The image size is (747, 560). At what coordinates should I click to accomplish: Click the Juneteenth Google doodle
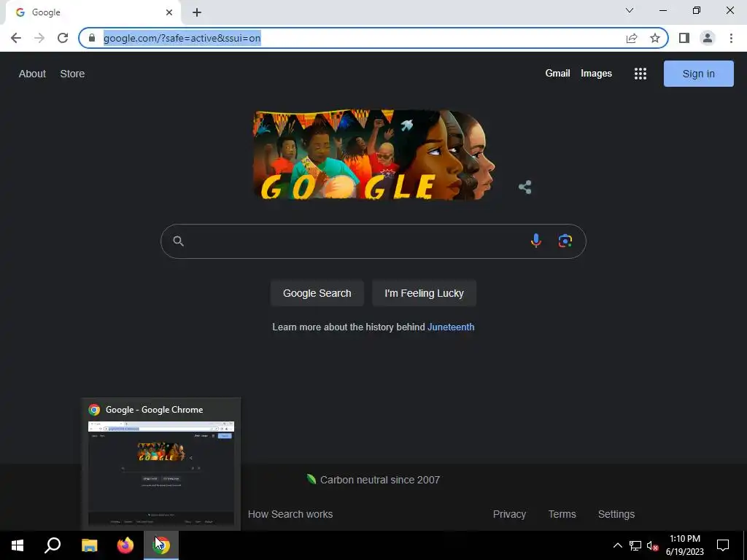pyautogui.click(x=374, y=155)
